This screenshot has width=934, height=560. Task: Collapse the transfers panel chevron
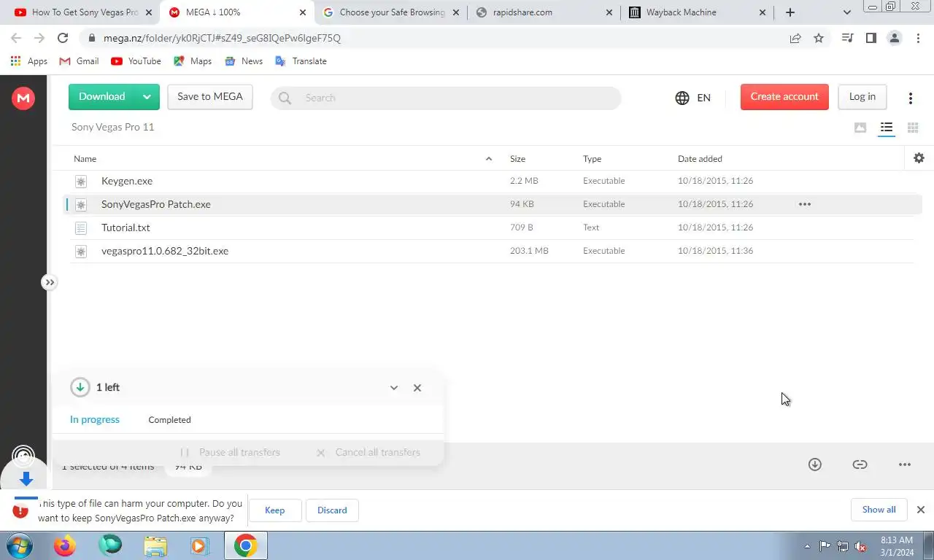pyautogui.click(x=394, y=388)
